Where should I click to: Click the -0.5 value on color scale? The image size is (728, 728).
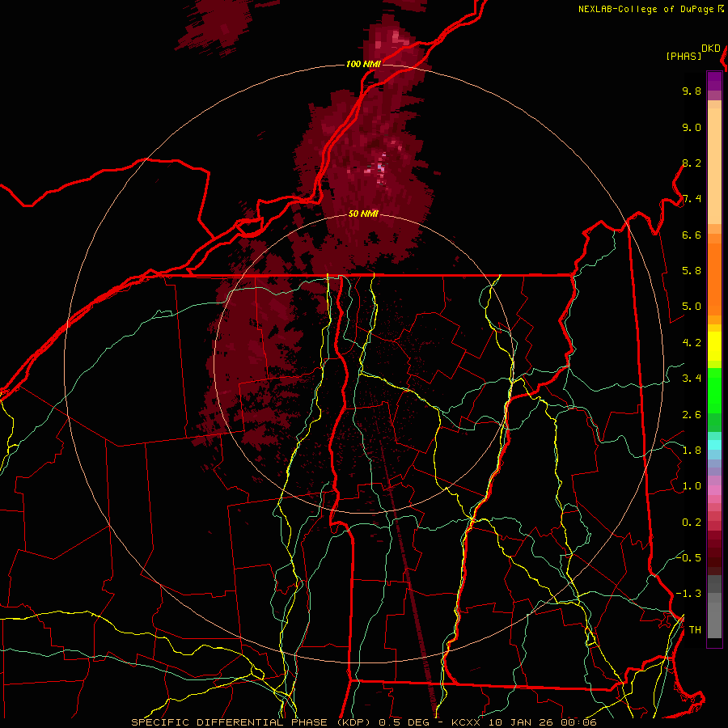click(x=688, y=557)
